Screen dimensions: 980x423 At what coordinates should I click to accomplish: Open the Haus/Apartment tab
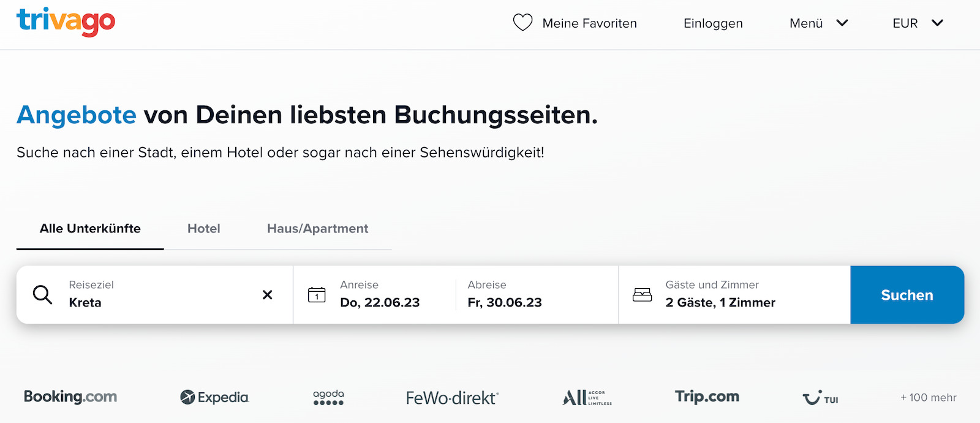click(317, 228)
